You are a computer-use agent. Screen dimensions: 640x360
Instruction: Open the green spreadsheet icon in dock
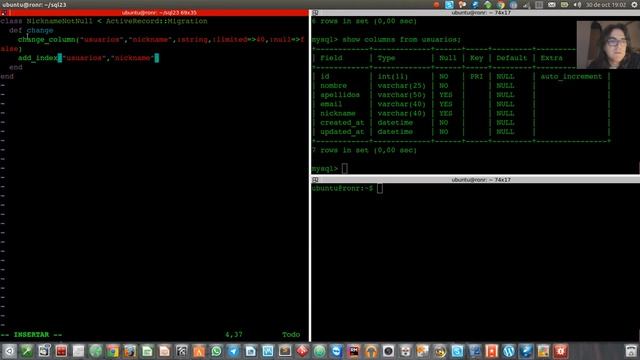(x=147, y=351)
